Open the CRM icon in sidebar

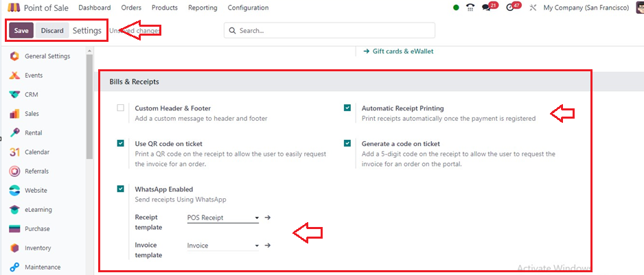pyautogui.click(x=14, y=95)
